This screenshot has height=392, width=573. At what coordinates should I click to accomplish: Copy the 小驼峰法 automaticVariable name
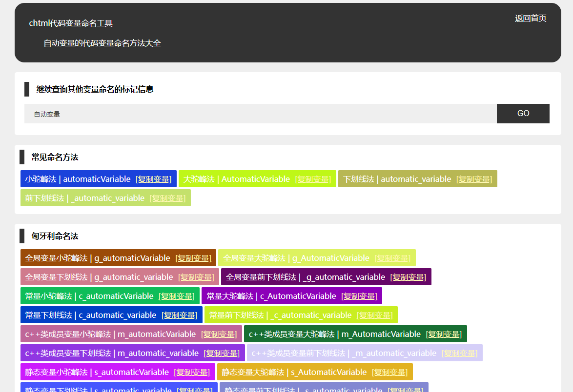153,179
